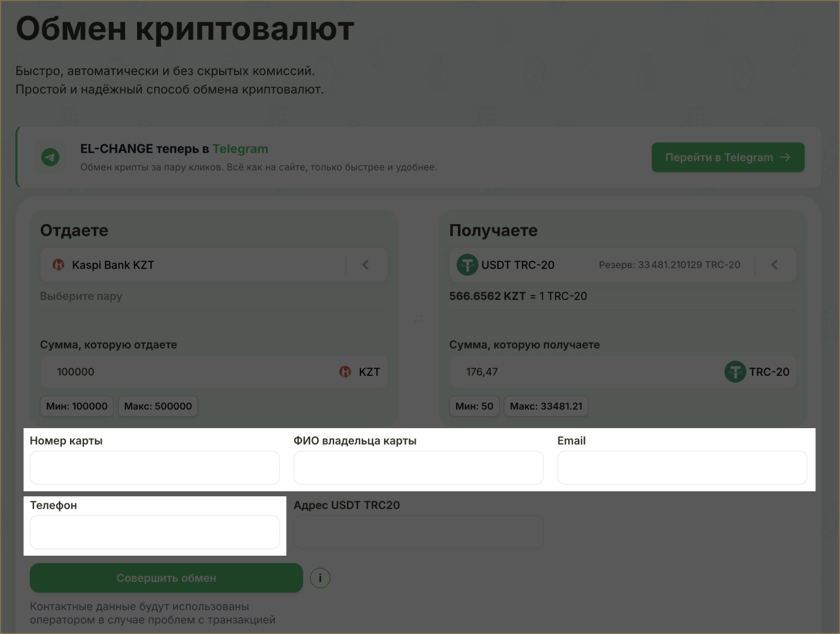The width and height of the screenshot is (840, 634).
Task: Focus the Номер карты input field
Action: [x=155, y=468]
